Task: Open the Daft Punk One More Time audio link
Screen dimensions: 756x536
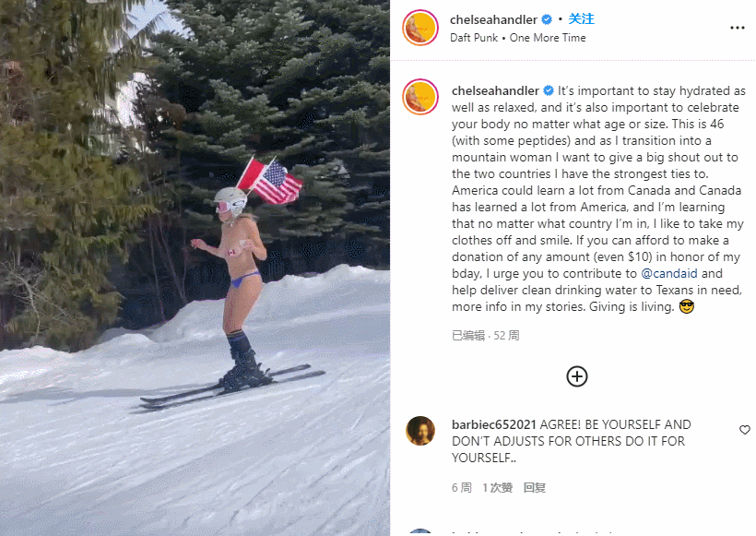Action: [x=517, y=38]
